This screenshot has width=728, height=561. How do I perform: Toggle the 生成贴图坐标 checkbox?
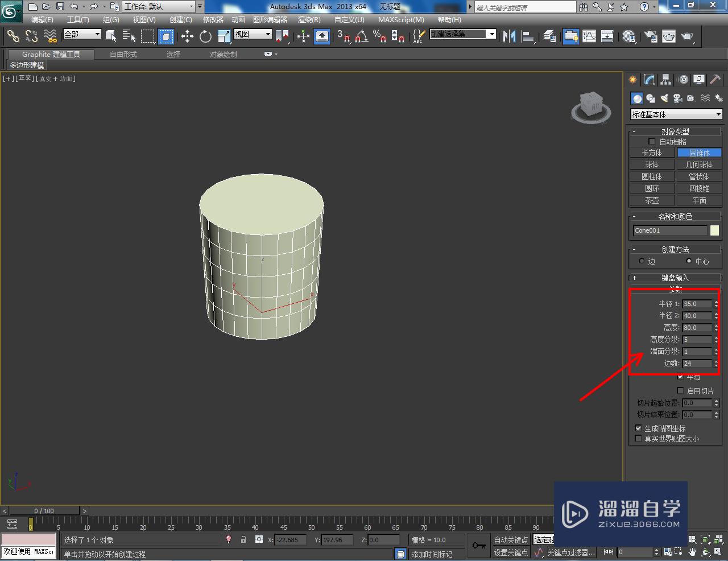tap(638, 428)
